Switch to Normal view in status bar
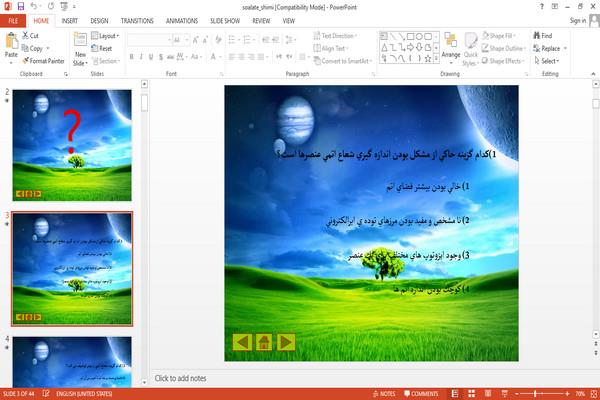 455,393
